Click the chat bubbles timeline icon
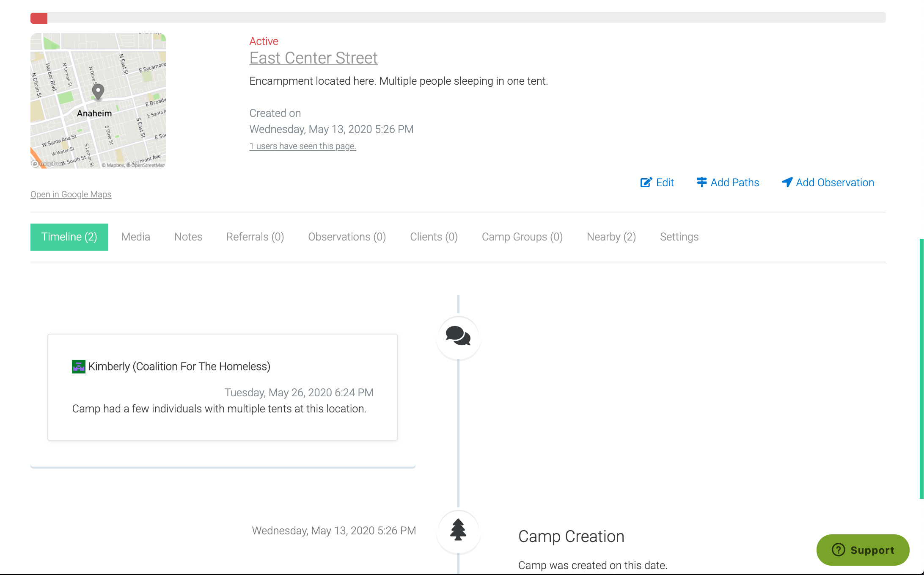The height and width of the screenshot is (575, 924). (x=458, y=337)
